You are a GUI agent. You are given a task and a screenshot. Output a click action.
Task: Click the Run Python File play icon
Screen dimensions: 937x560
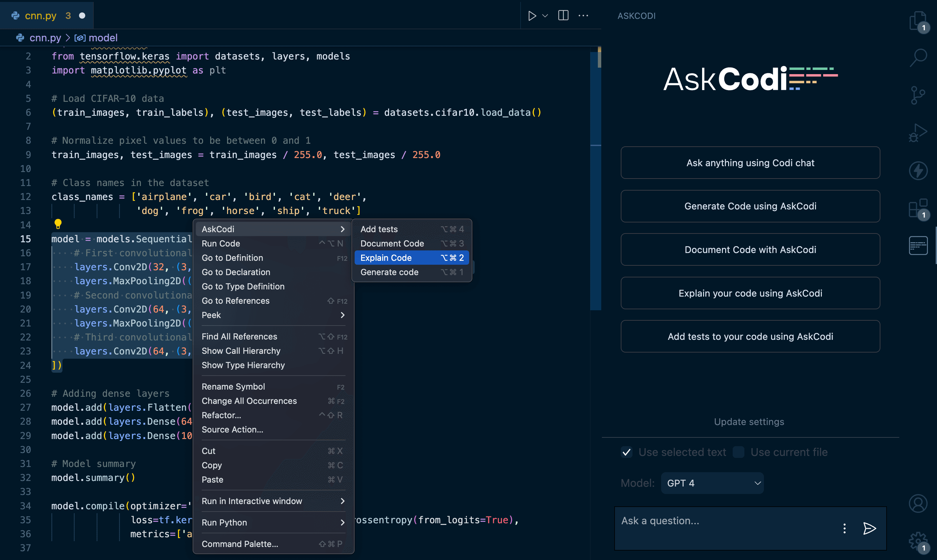tap(532, 16)
